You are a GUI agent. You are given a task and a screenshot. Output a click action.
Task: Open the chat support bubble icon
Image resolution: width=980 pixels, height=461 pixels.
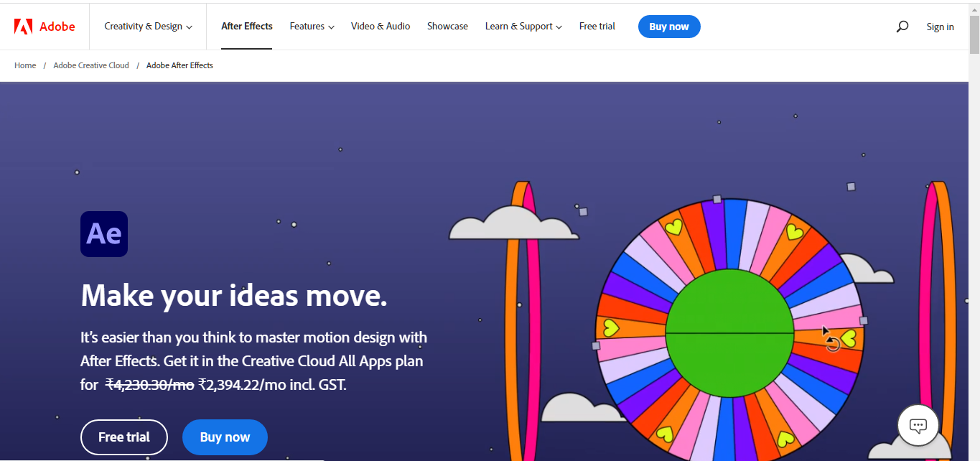tap(918, 425)
